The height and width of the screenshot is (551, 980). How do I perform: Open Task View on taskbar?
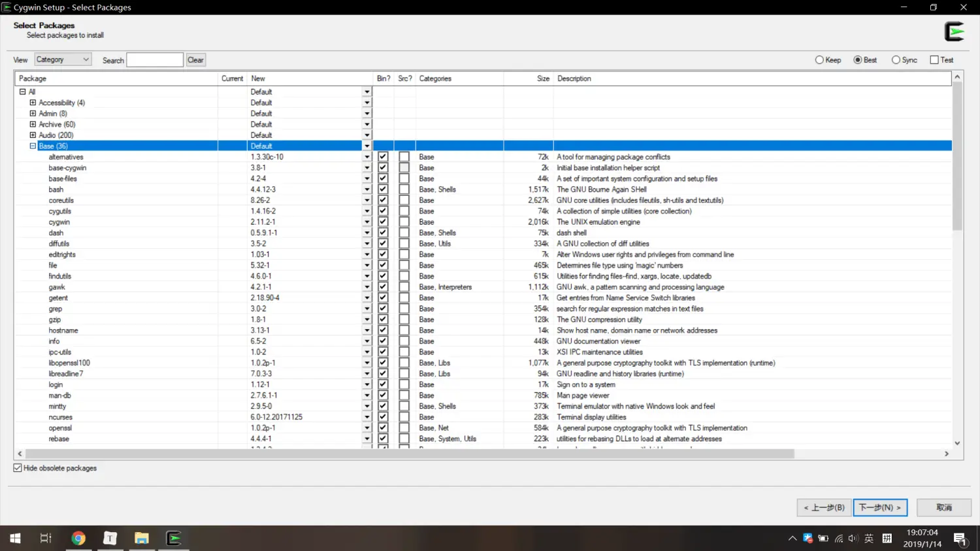point(46,539)
